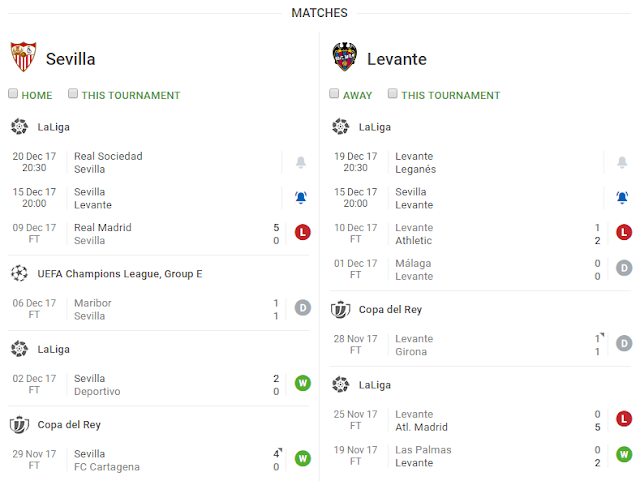640x481 pixels.
Task: Enable the alert bell for Levante vs Leganés
Action: (622, 163)
